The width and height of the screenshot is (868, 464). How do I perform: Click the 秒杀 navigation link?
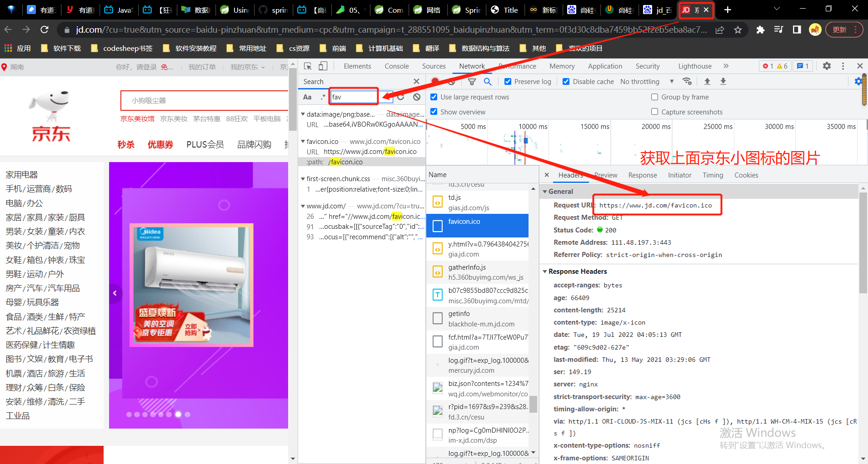pos(126,145)
